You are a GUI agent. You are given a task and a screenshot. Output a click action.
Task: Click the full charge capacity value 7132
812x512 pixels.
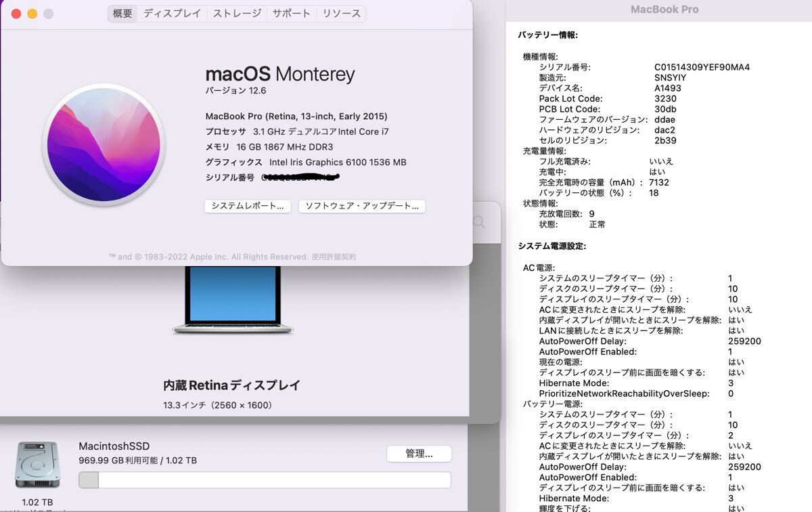click(658, 183)
